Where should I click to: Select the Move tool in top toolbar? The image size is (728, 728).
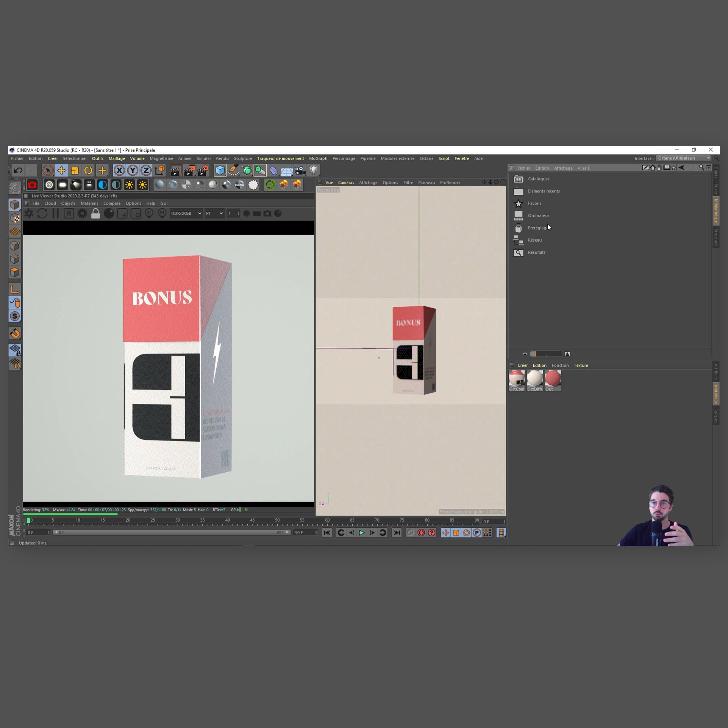click(61, 170)
